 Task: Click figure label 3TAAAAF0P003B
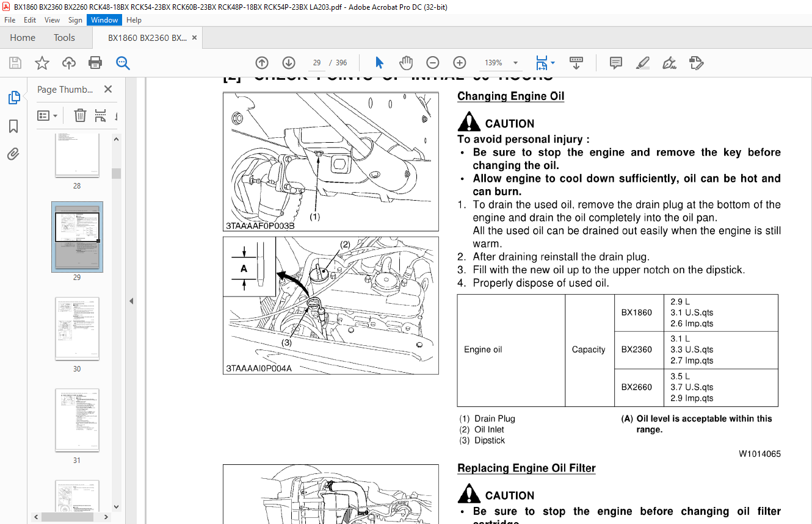tap(260, 226)
